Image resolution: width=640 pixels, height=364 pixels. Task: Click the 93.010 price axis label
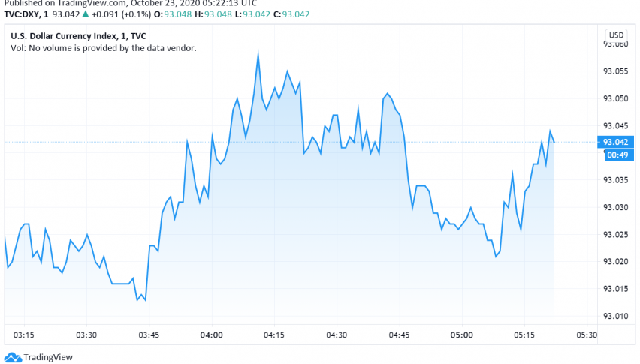(615, 316)
